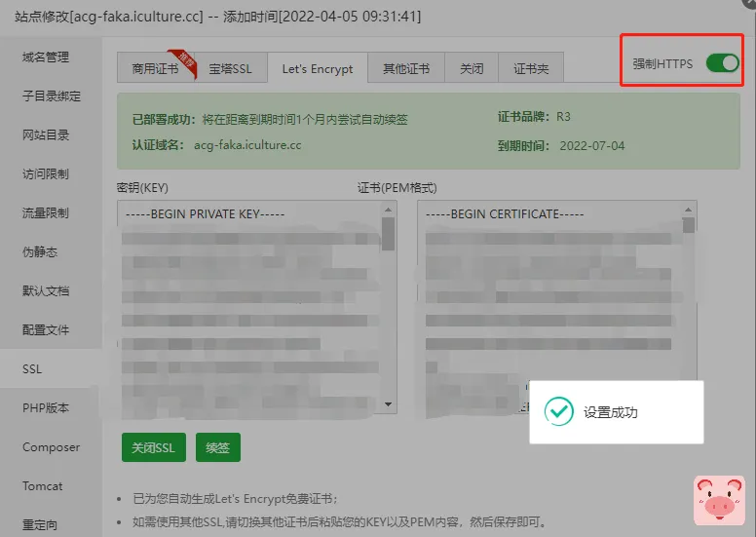Click the KEY box scroll-down arrow
Image resolution: width=756 pixels, height=537 pixels.
tap(388, 404)
